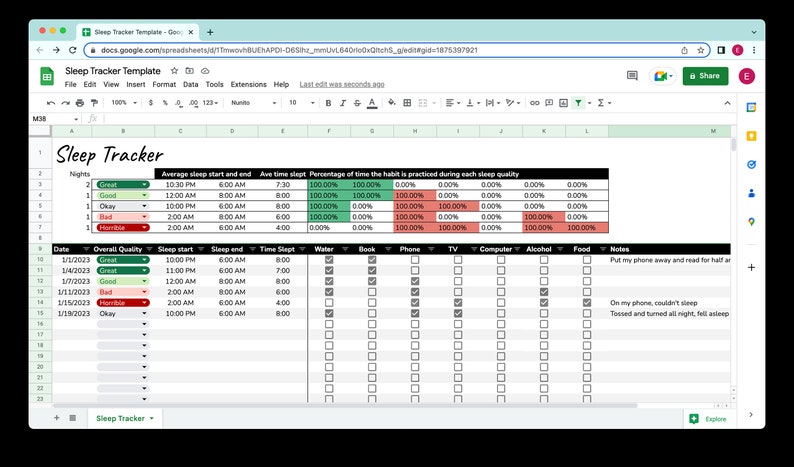794x467 pixels.
Task: Uncheck TV for 1/19/2023 row
Action: [x=458, y=314]
